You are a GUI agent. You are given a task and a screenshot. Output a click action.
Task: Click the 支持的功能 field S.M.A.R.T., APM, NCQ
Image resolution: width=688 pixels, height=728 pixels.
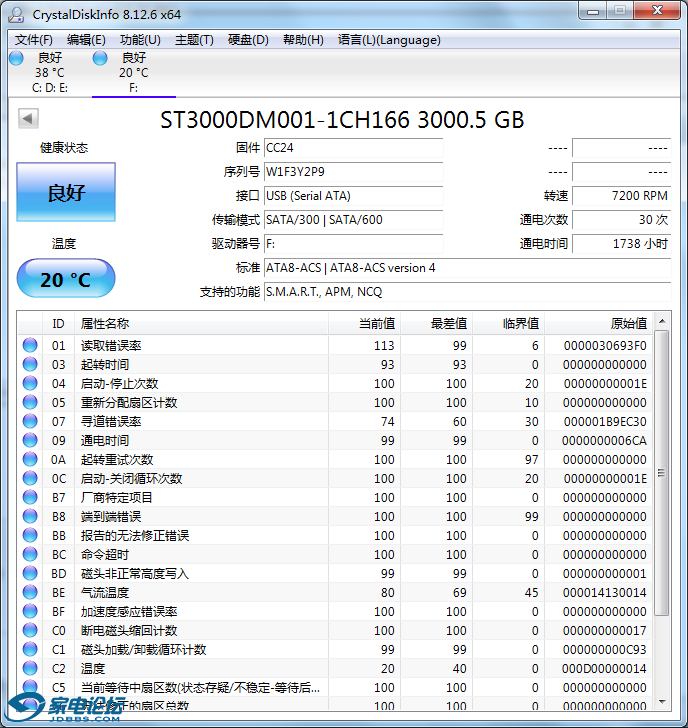(467, 292)
